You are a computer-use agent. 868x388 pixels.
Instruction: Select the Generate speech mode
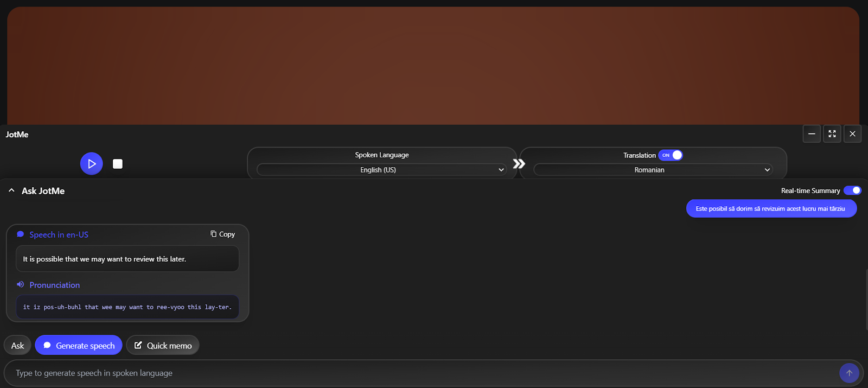coord(79,346)
